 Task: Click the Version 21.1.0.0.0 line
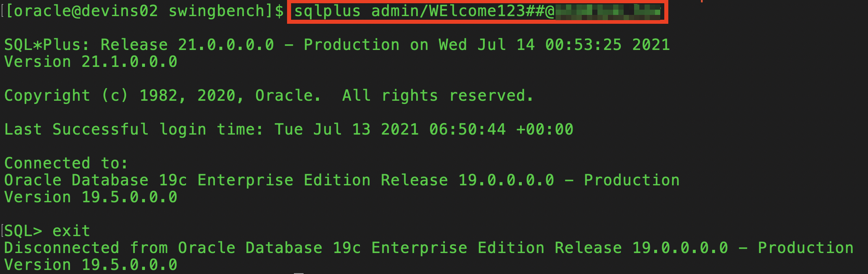coord(91,62)
